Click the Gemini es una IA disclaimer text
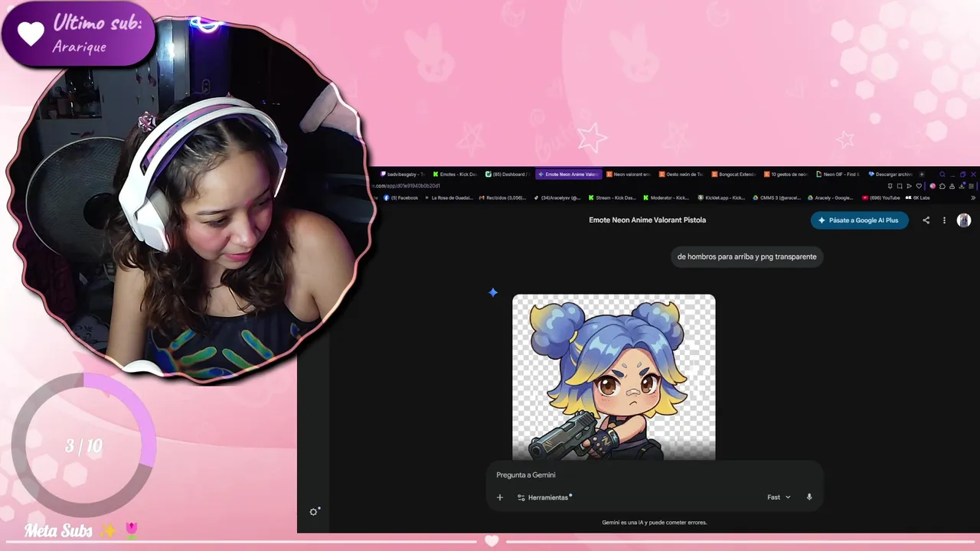Image resolution: width=980 pixels, height=551 pixels. pos(655,523)
